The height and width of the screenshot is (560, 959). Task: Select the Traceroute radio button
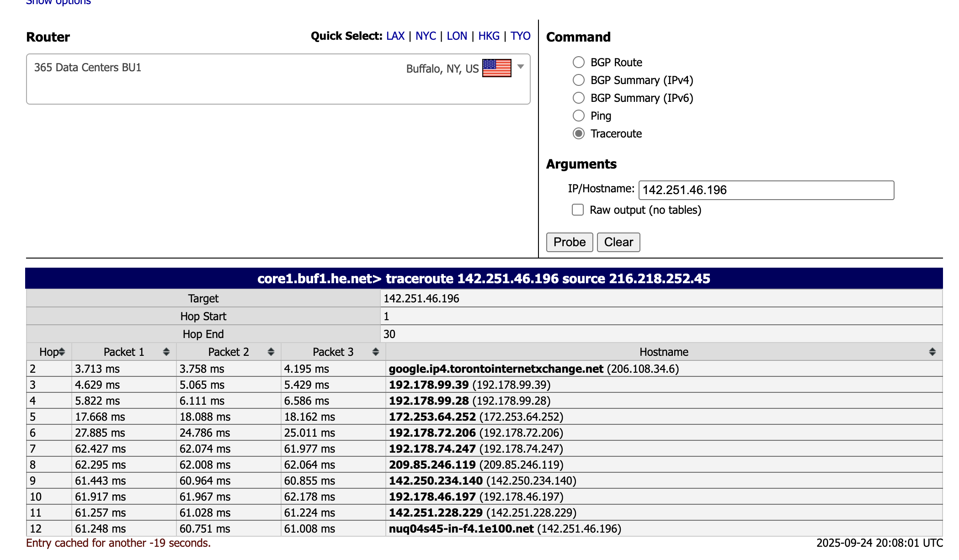pos(579,133)
